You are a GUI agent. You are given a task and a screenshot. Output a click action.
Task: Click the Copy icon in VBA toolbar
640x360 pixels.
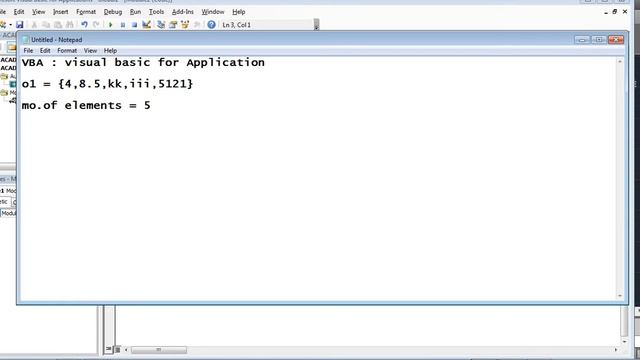click(46, 25)
